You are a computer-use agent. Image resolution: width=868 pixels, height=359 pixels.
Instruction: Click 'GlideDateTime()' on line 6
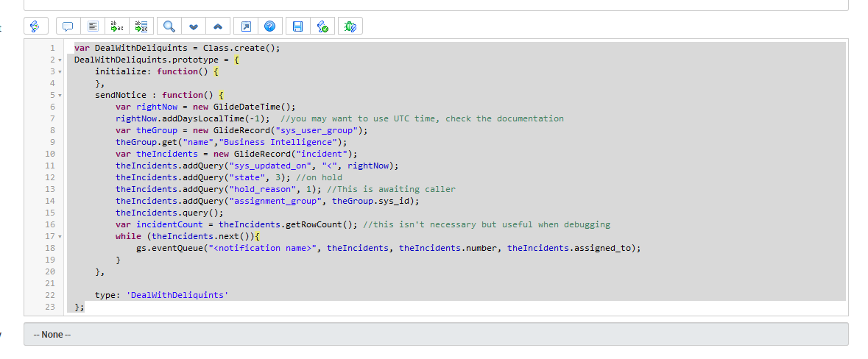[252, 107]
